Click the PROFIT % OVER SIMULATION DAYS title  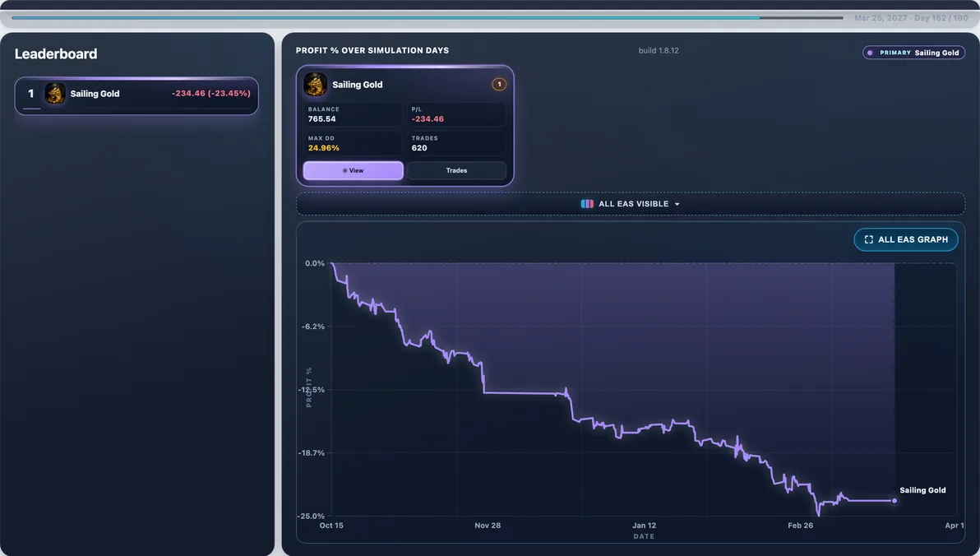[x=372, y=51]
